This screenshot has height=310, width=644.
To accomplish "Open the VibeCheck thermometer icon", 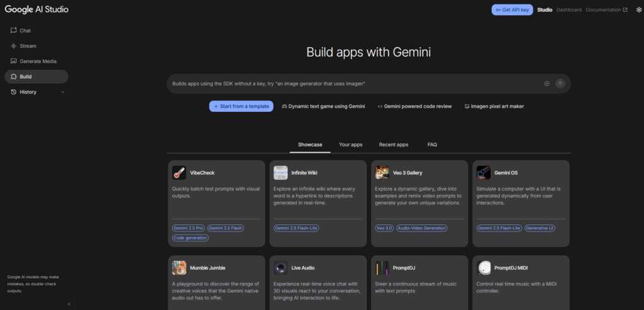I will [x=179, y=173].
